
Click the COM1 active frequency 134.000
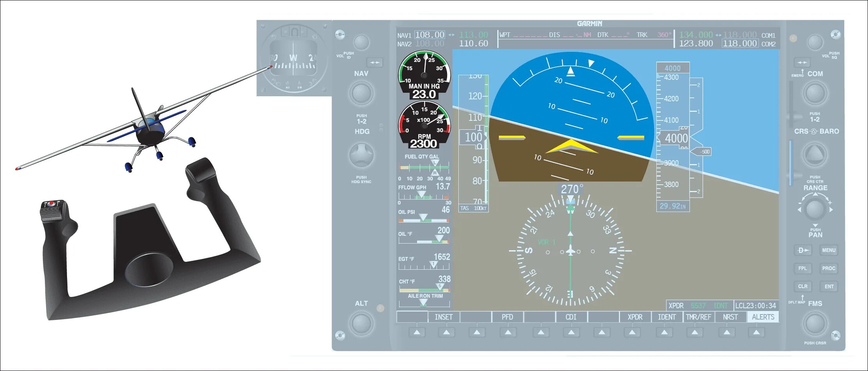696,35
